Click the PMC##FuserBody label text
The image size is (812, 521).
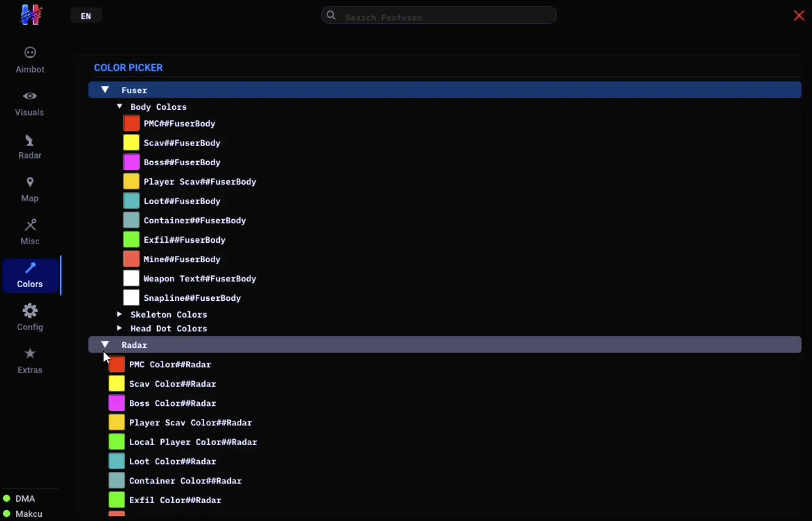(180, 123)
